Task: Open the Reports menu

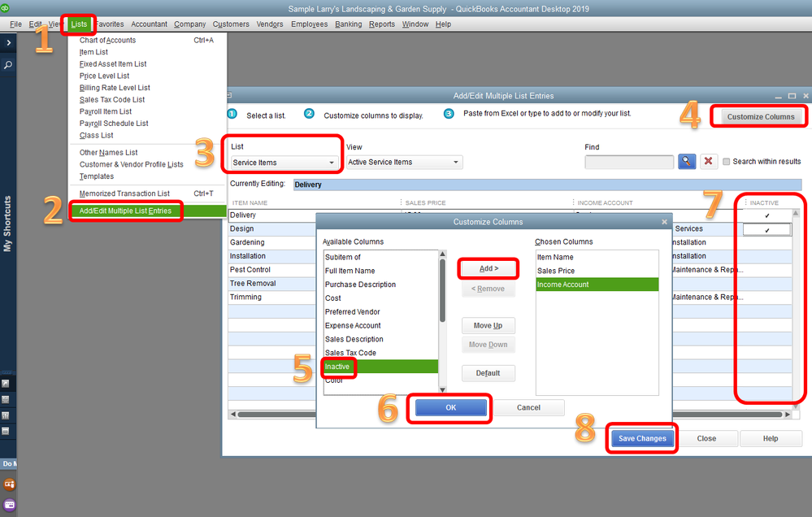Action: (x=382, y=24)
